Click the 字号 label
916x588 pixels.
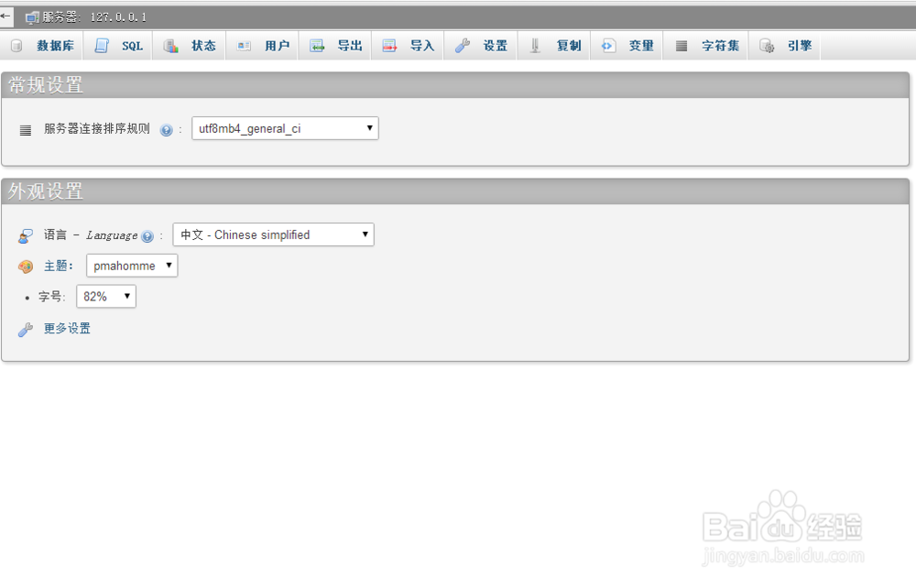tap(52, 297)
